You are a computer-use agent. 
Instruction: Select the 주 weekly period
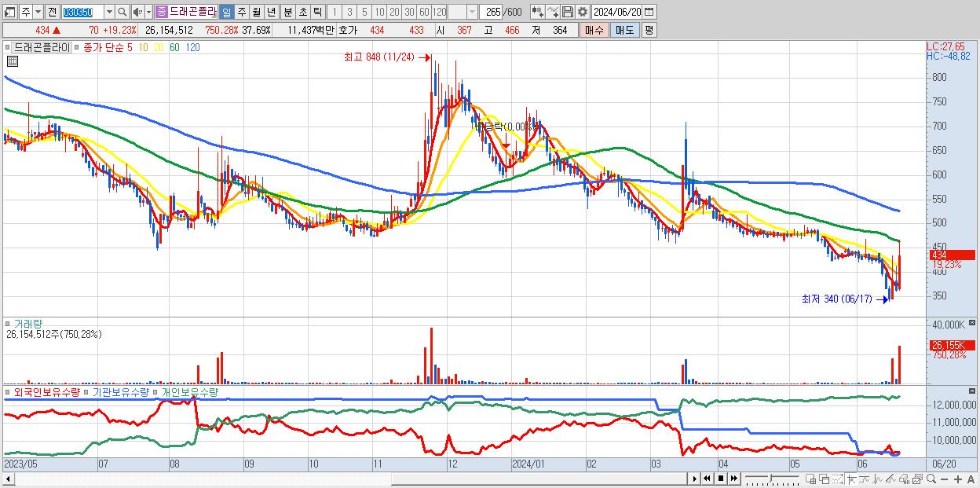pos(241,12)
